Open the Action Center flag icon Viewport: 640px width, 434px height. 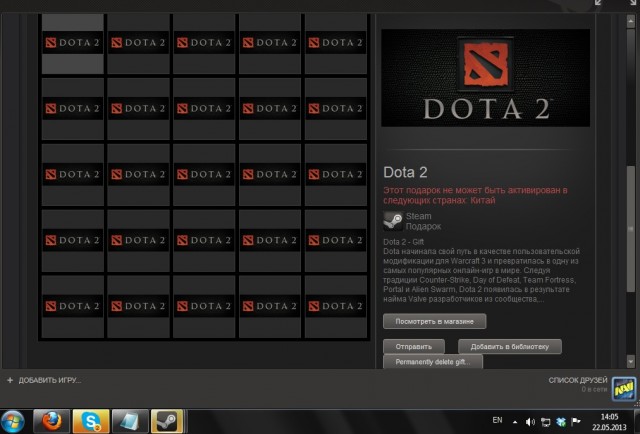click(x=576, y=421)
